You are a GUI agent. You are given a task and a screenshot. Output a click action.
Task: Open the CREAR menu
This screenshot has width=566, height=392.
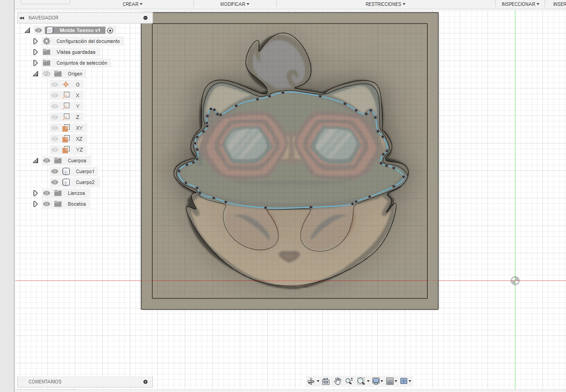point(133,4)
